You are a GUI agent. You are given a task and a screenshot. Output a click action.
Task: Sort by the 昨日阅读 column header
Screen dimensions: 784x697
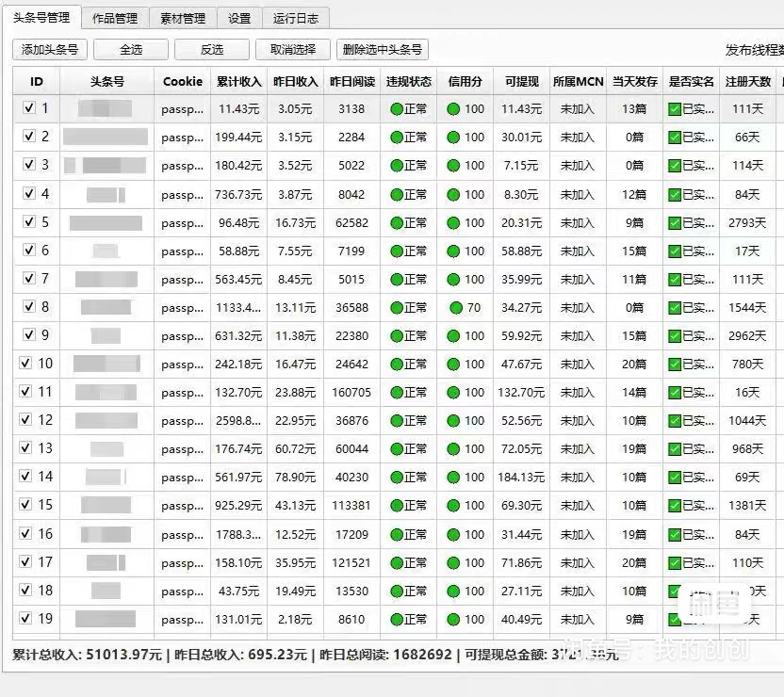tap(352, 81)
